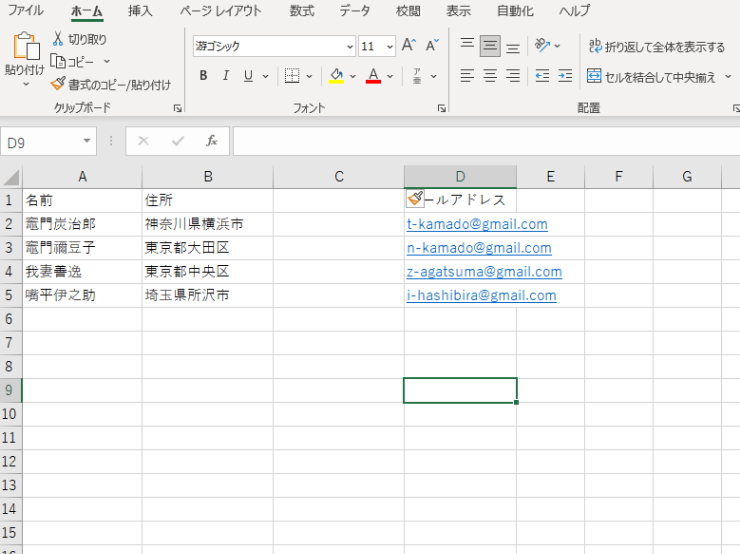Toggle italic formatting with I button

click(x=225, y=76)
